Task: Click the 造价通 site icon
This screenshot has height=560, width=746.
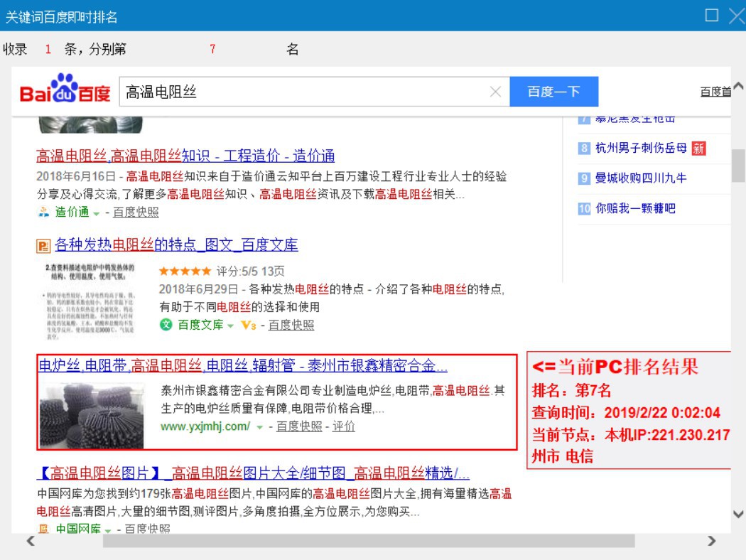Action: (x=43, y=212)
